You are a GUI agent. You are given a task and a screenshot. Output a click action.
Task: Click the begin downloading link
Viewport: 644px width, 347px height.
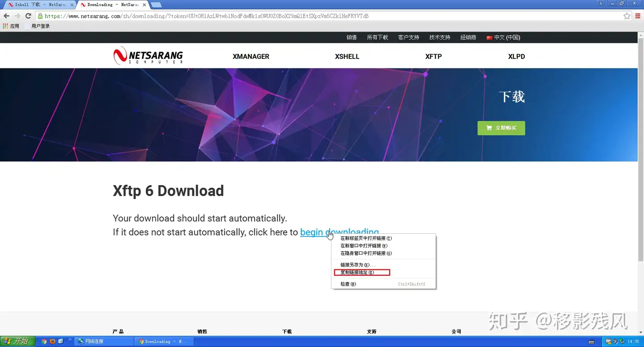[x=339, y=232]
